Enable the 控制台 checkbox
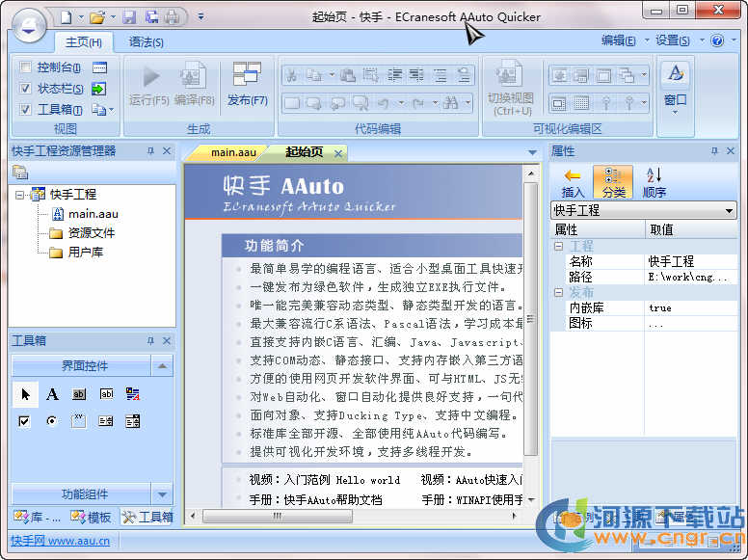This screenshot has width=748, height=560. tap(25, 67)
